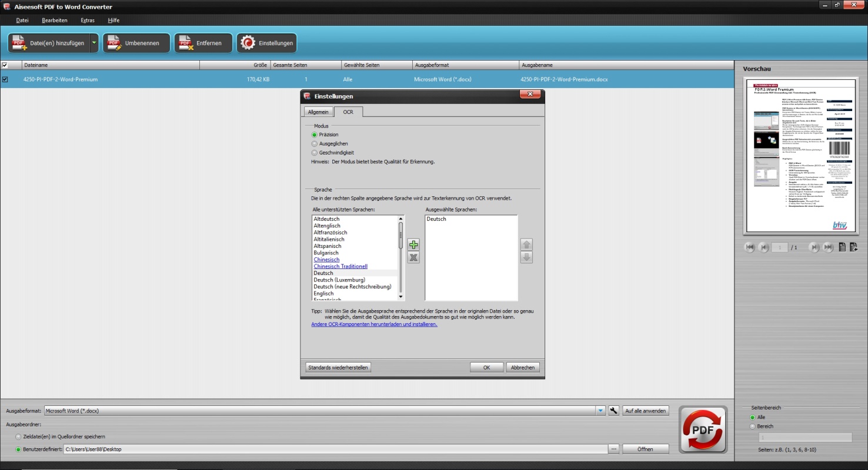Open output settings via wrench icon

(614, 411)
